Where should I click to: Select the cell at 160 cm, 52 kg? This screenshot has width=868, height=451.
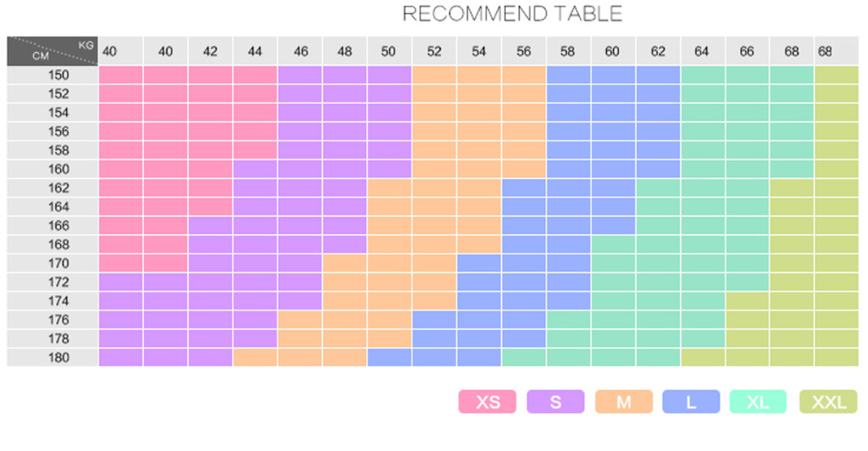point(434,169)
